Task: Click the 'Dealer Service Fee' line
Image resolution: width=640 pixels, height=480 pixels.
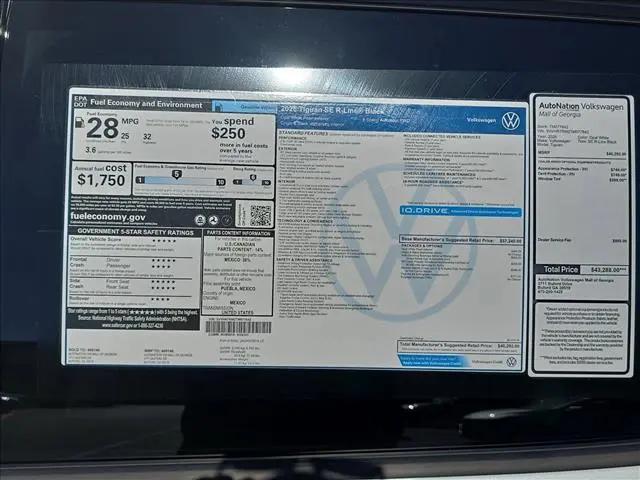Action: (x=582, y=240)
